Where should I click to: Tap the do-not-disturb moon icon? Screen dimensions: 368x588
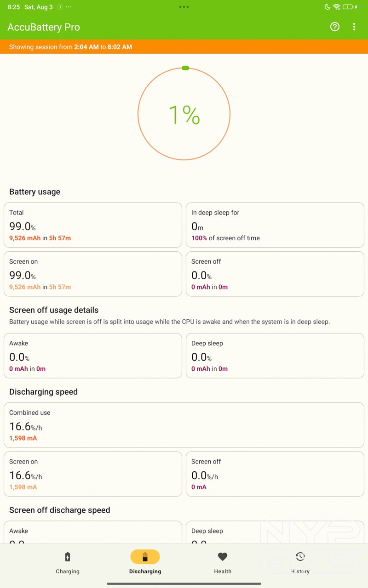[328, 7]
